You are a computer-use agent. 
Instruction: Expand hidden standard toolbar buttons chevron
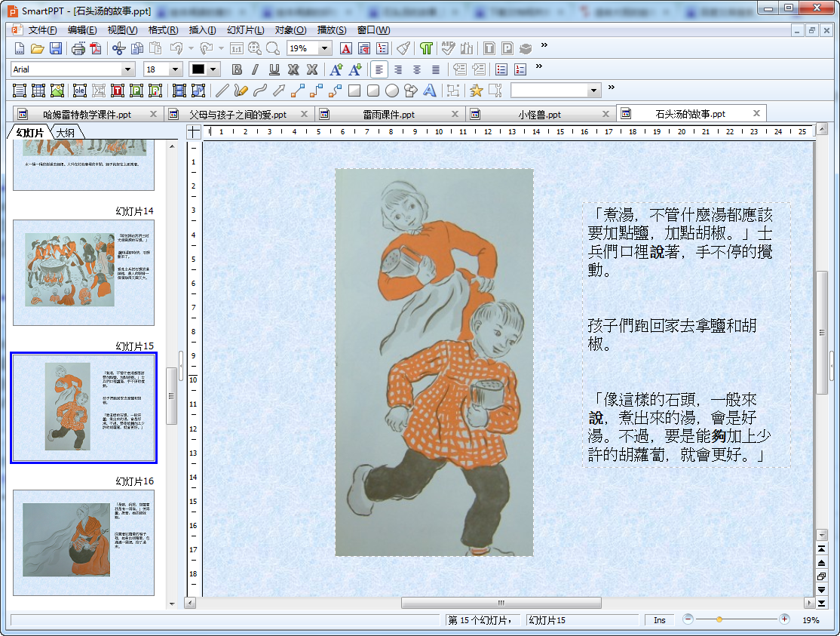[544, 45]
